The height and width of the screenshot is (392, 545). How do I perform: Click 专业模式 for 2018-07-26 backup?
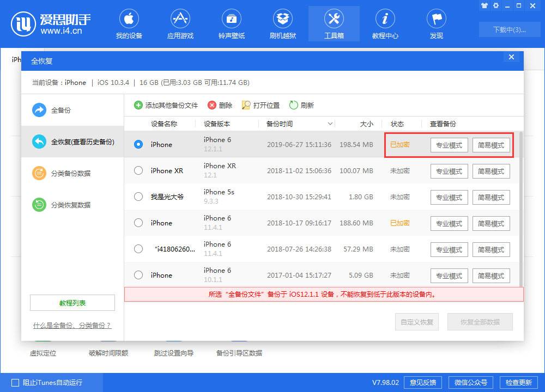click(x=449, y=250)
